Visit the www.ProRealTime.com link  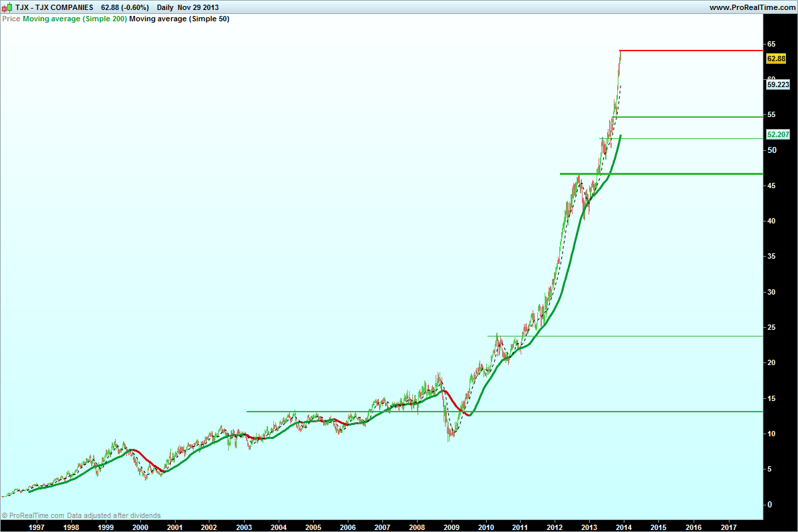point(752,7)
